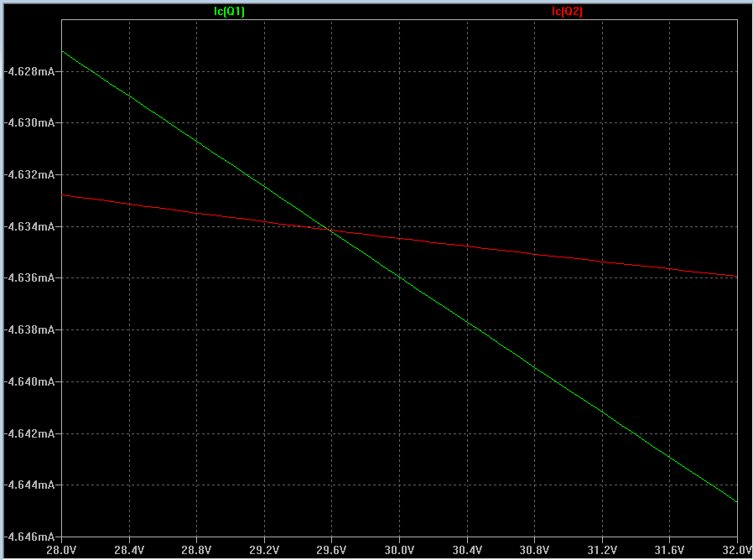Click the -4.634mA vertical axis label
The height and width of the screenshot is (560, 753).
click(x=29, y=226)
